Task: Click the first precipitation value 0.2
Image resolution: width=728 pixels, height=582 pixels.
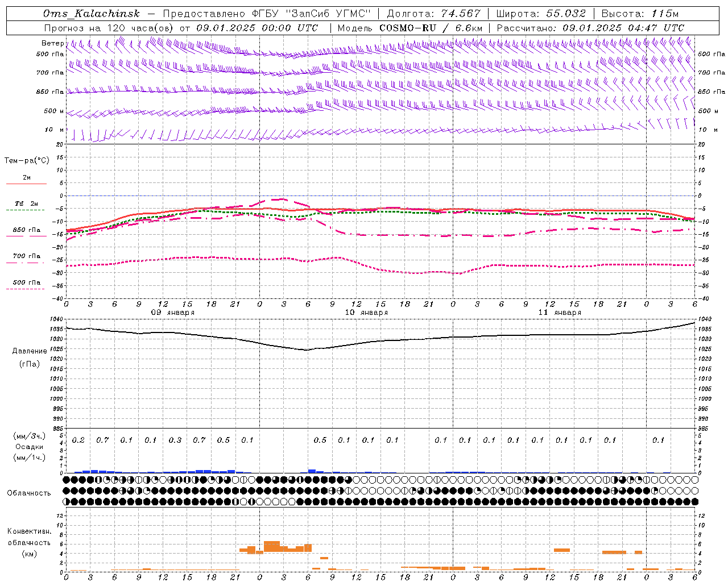Action: coord(78,440)
